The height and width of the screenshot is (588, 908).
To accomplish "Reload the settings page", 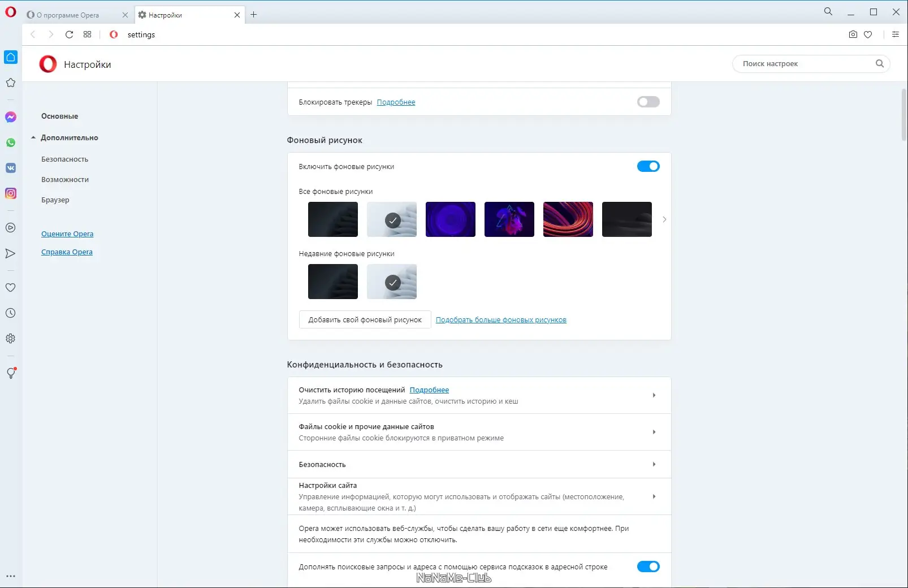I will pyautogui.click(x=69, y=34).
